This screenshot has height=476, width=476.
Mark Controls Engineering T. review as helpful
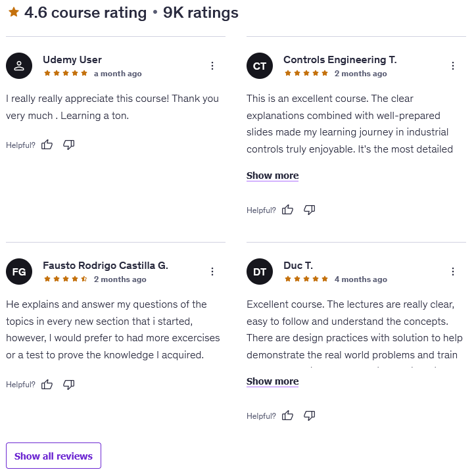click(288, 210)
